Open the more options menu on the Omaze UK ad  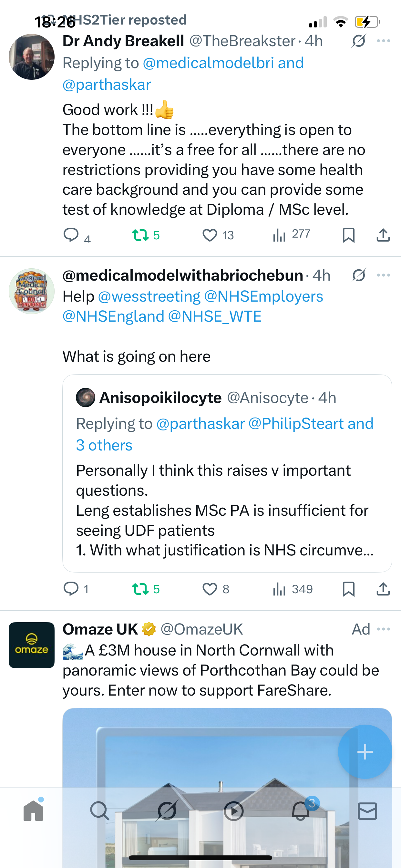coord(384,629)
